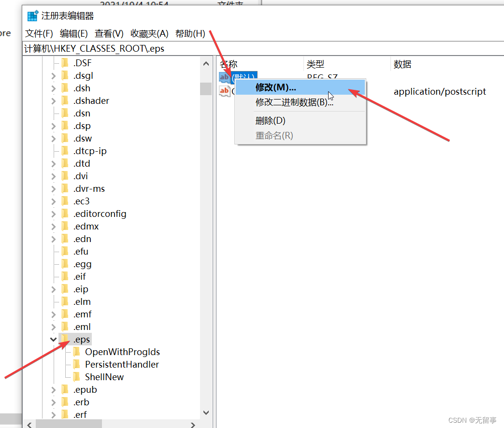
Task: Click the tree horizontal scrollbar thumb
Action: coord(69,424)
